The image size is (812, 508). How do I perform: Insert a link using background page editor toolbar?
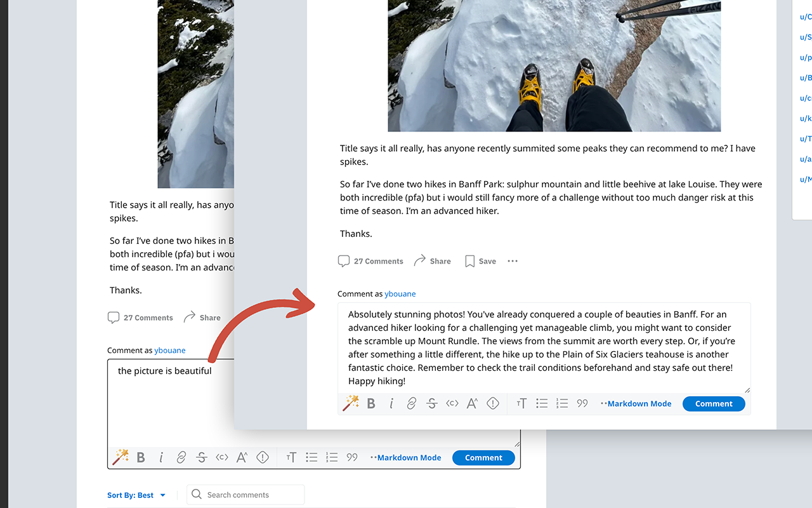181,457
